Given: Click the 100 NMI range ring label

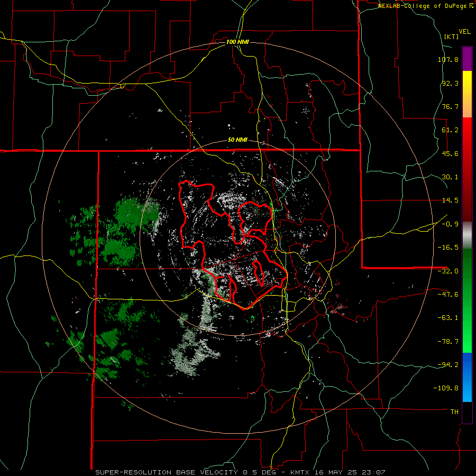Looking at the screenshot, I should [237, 42].
